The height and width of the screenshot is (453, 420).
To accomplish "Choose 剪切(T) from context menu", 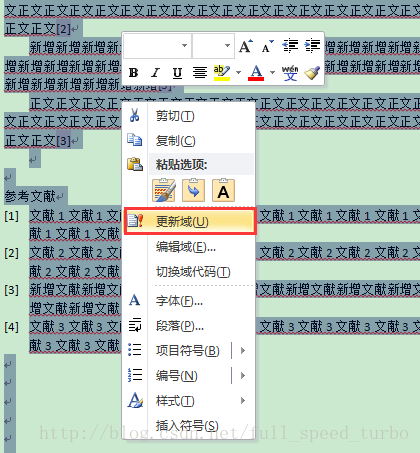I will pyautogui.click(x=175, y=116).
